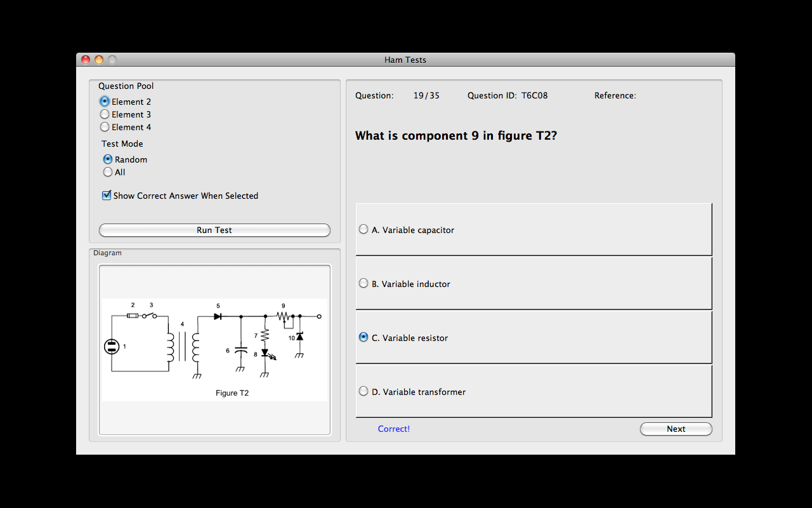
Task: Click the transformer symbol labeled 4
Action: tap(183, 347)
